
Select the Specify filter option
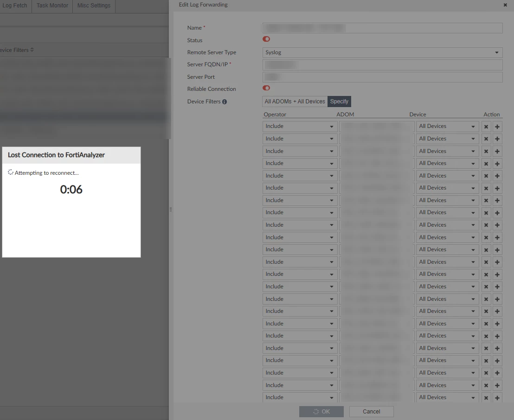coord(339,101)
